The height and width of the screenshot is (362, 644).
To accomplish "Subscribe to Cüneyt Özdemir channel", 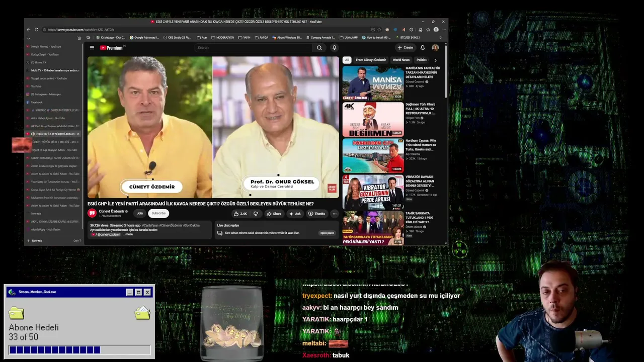I will tap(158, 213).
